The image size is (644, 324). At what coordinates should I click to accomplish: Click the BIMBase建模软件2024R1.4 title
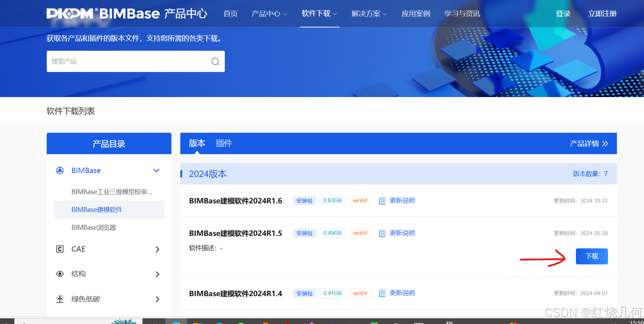pyautogui.click(x=236, y=294)
